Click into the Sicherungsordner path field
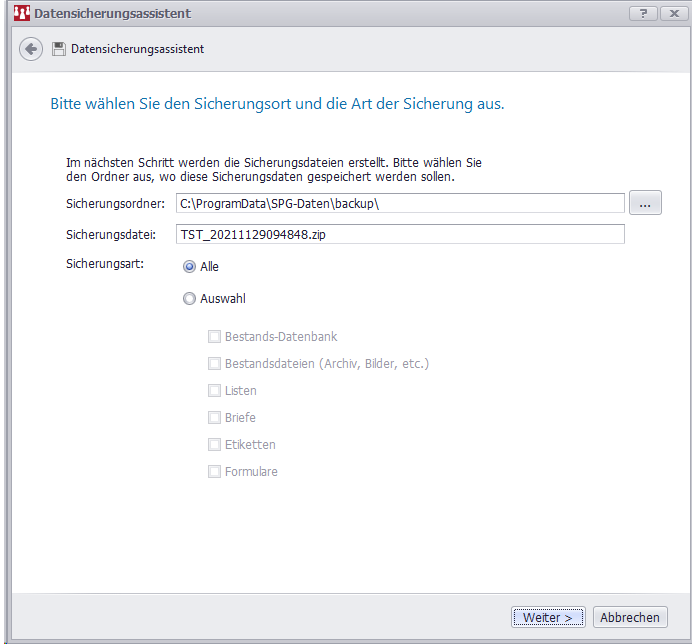This screenshot has height=644, width=696. (399, 204)
